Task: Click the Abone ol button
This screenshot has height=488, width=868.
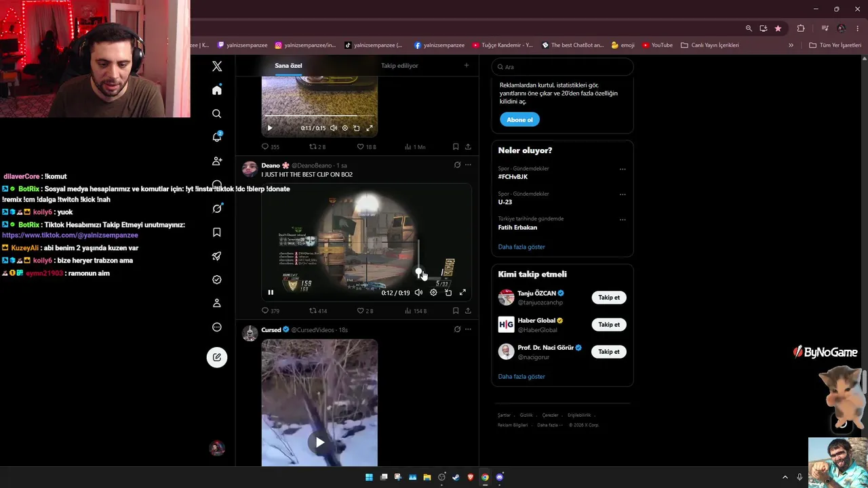Action: click(x=519, y=120)
